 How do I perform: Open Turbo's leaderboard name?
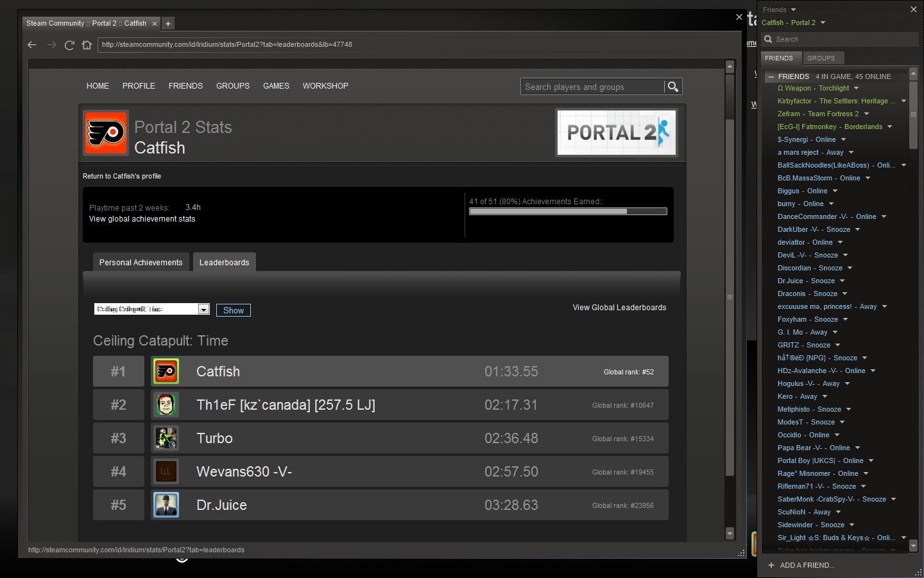coord(214,439)
